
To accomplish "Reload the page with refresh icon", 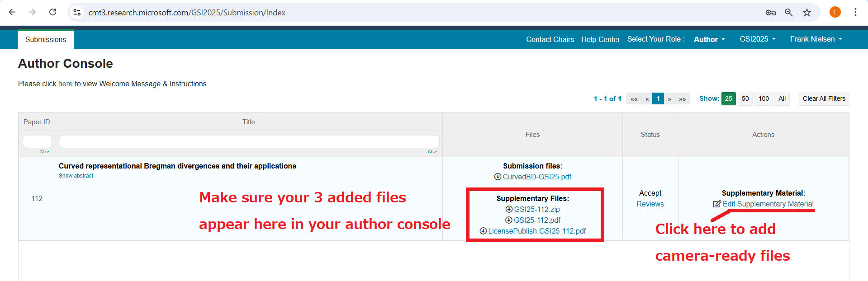I will click(53, 12).
